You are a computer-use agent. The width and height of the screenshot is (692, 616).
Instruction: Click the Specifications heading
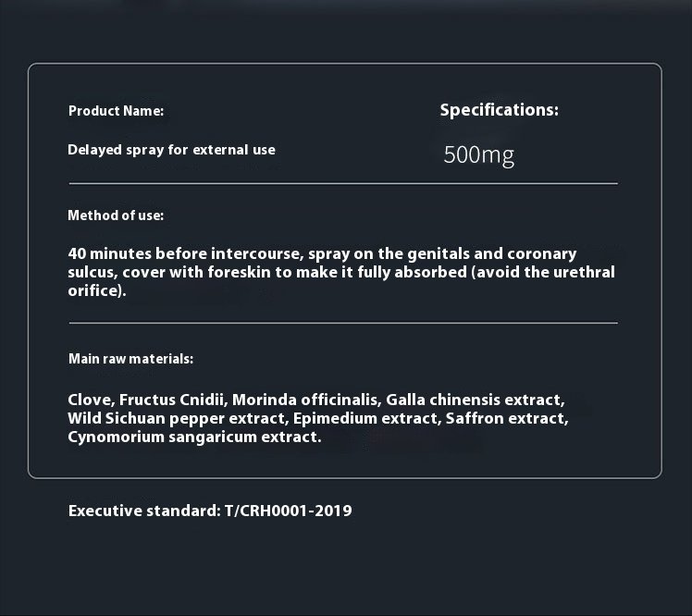coord(500,110)
